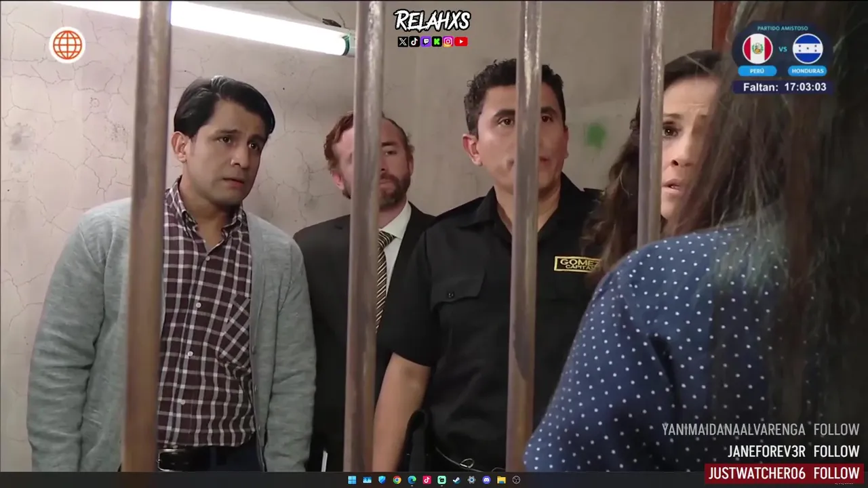Click the X (Twitter) icon under RELAHXS
The height and width of the screenshot is (488, 868).
point(403,42)
